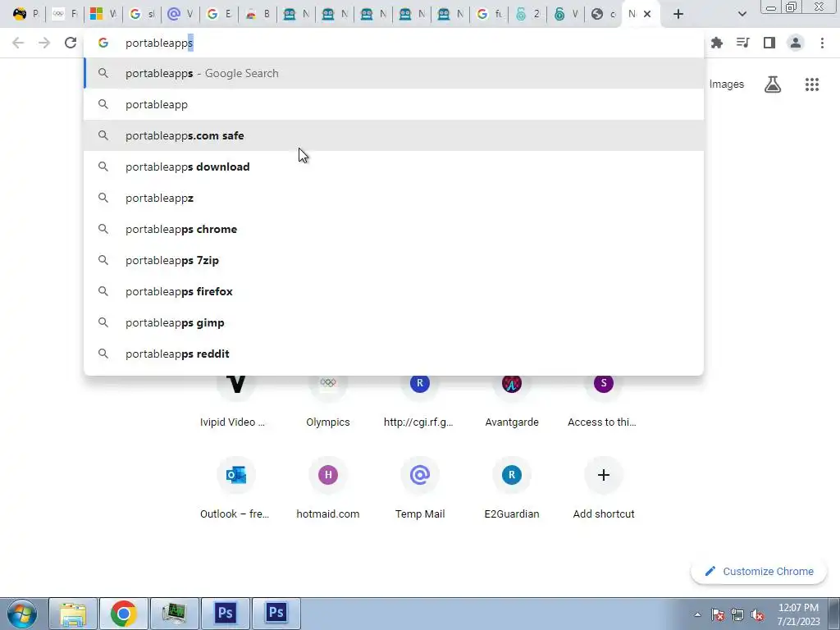This screenshot has height=630, width=840.
Task: Open Windows Explorer from taskbar
Action: (x=73, y=614)
